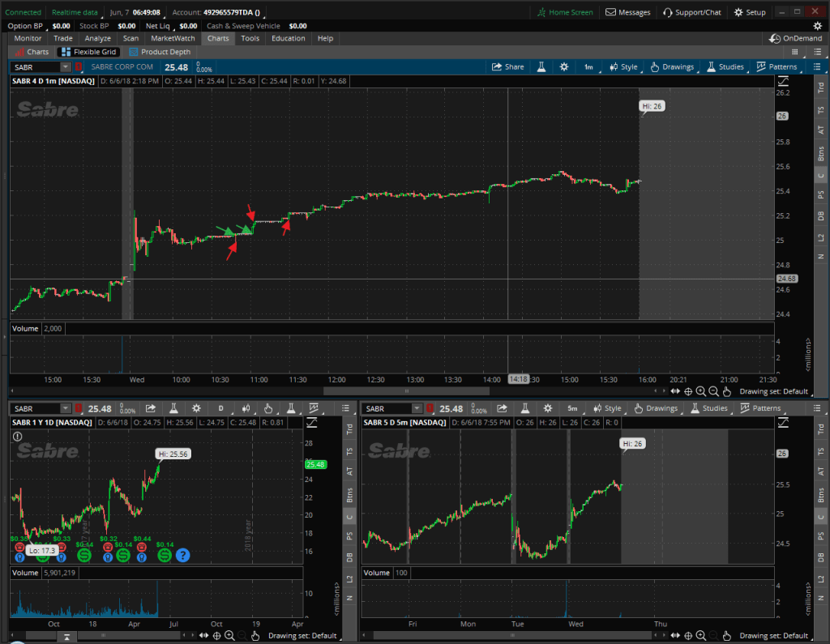Viewport: 830px width, 644px height.
Task: Open the Share menu in top chart
Action: [507, 67]
